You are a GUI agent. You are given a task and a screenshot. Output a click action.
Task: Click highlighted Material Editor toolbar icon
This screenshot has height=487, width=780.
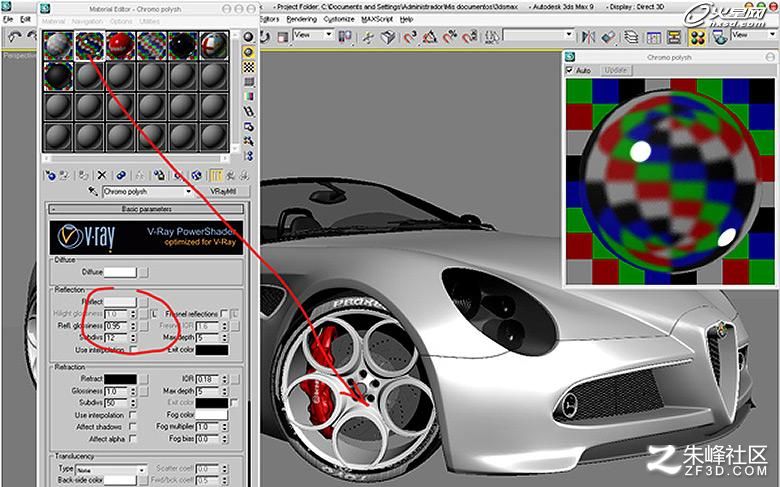[x=697, y=37]
